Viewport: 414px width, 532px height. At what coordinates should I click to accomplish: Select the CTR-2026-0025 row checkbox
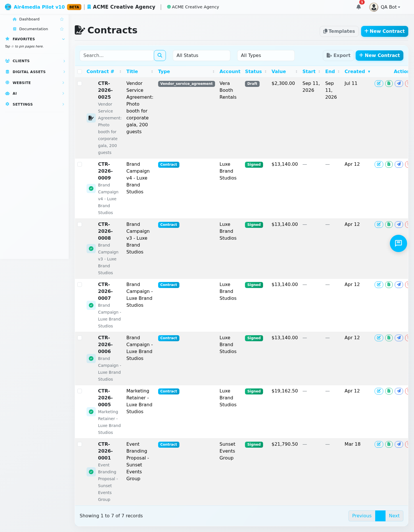[80, 83]
